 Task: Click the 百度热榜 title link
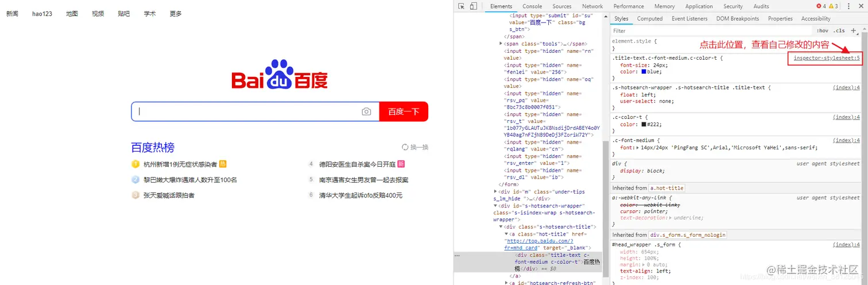click(153, 147)
